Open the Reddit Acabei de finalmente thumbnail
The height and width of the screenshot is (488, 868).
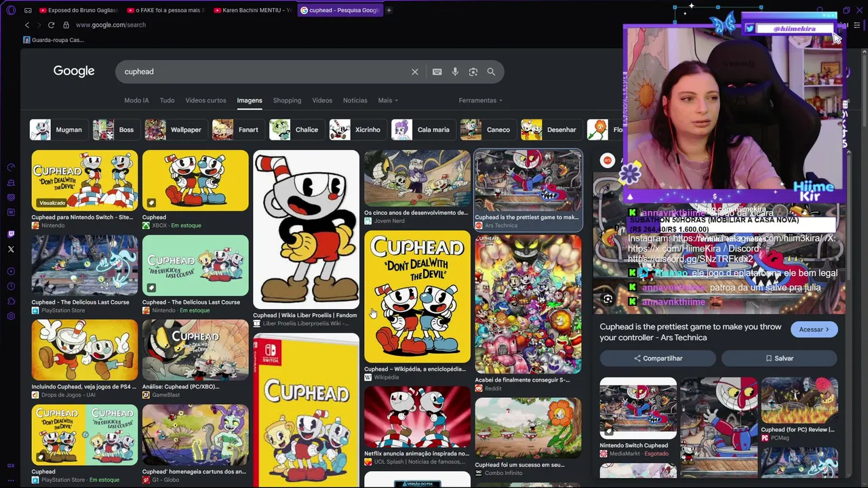(528, 304)
